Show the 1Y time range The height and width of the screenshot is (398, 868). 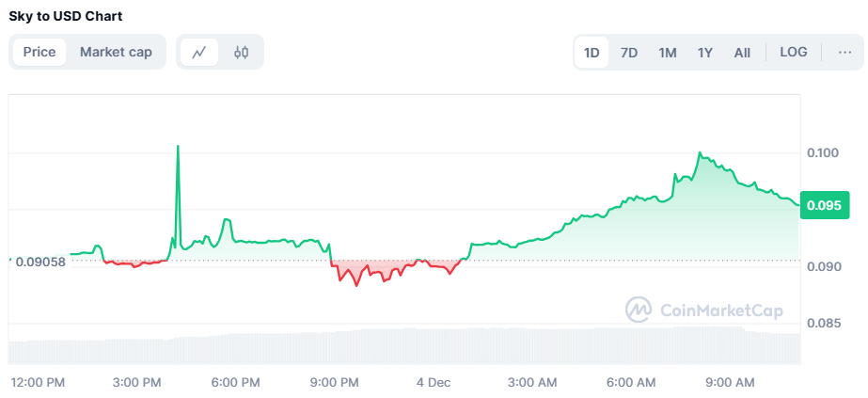(705, 53)
